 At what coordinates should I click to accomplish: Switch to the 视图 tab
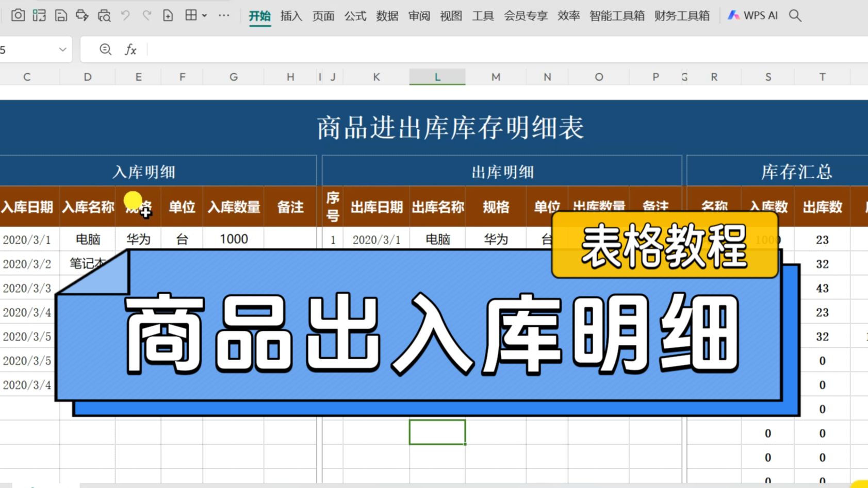point(451,16)
